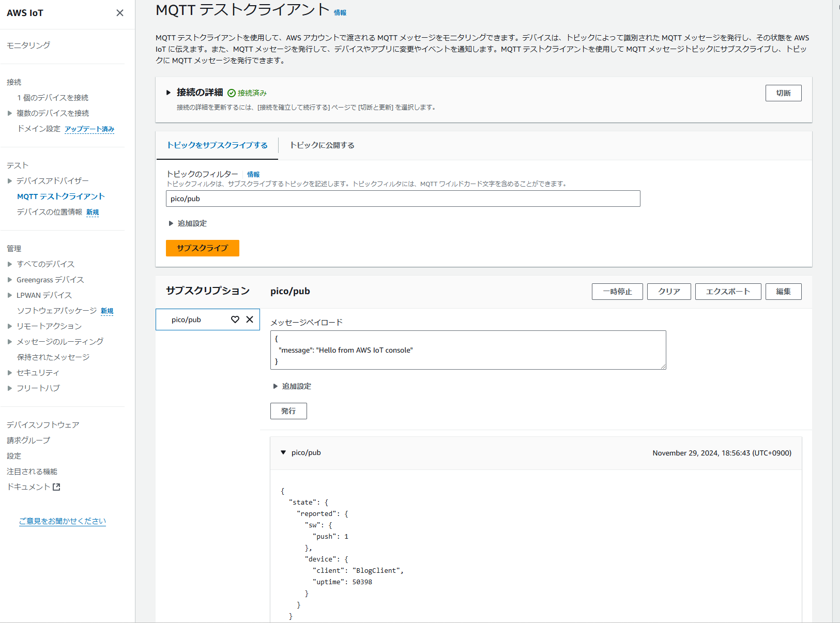The height and width of the screenshot is (623, 840).
Task: Open 注目される機能 in sidebar
Action: pos(32,472)
